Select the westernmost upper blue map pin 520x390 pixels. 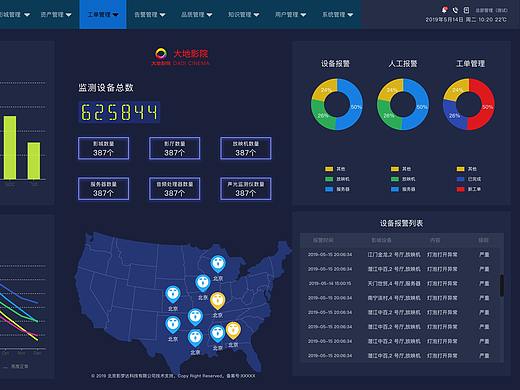pyautogui.click(x=173, y=294)
